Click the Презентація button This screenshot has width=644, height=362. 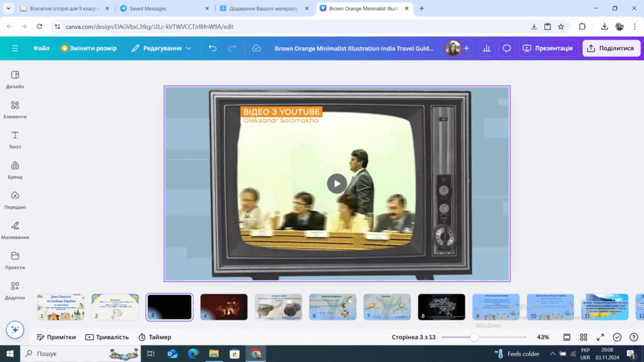tap(548, 48)
